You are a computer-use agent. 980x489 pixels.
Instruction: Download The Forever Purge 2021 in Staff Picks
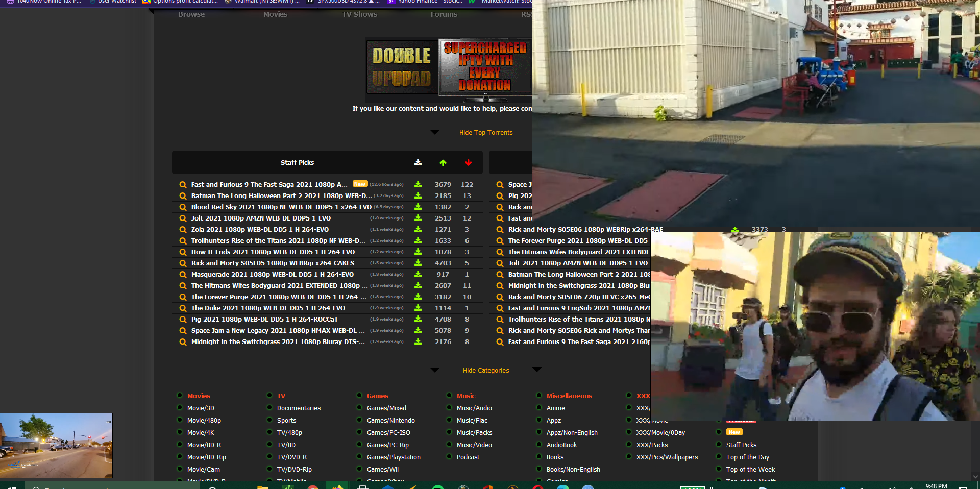(x=418, y=297)
